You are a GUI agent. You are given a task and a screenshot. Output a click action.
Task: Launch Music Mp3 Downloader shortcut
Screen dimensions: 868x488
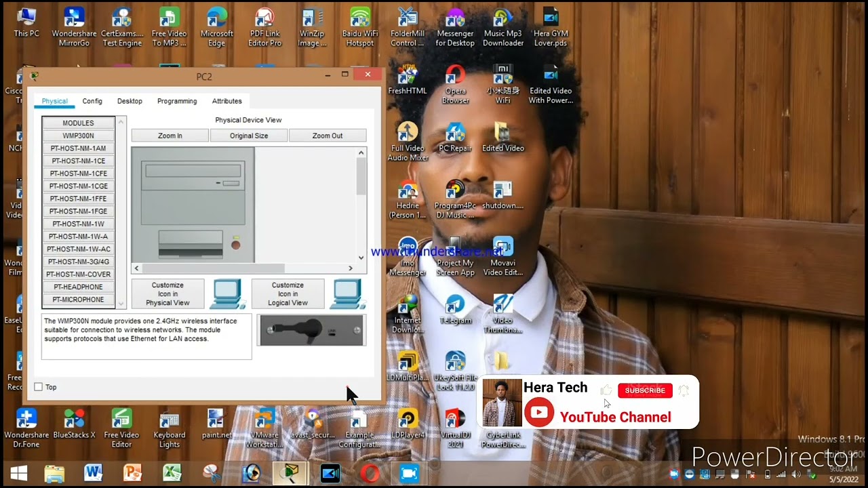pyautogui.click(x=503, y=27)
